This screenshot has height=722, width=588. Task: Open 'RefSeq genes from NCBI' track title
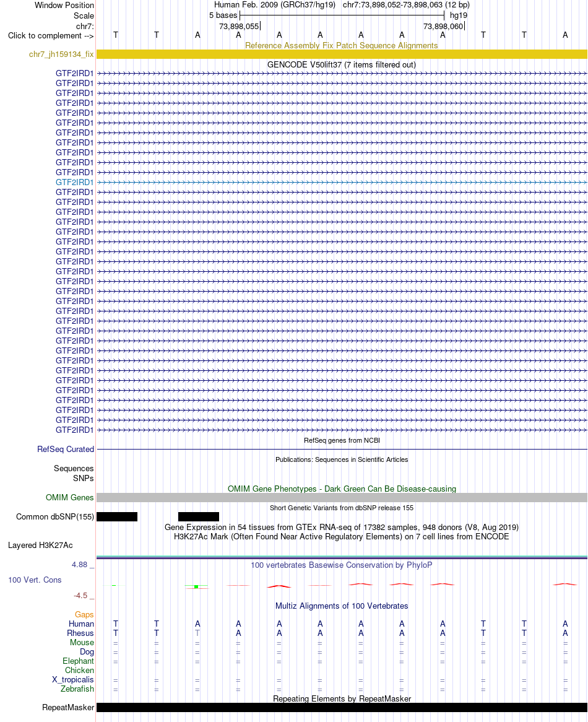342,441
